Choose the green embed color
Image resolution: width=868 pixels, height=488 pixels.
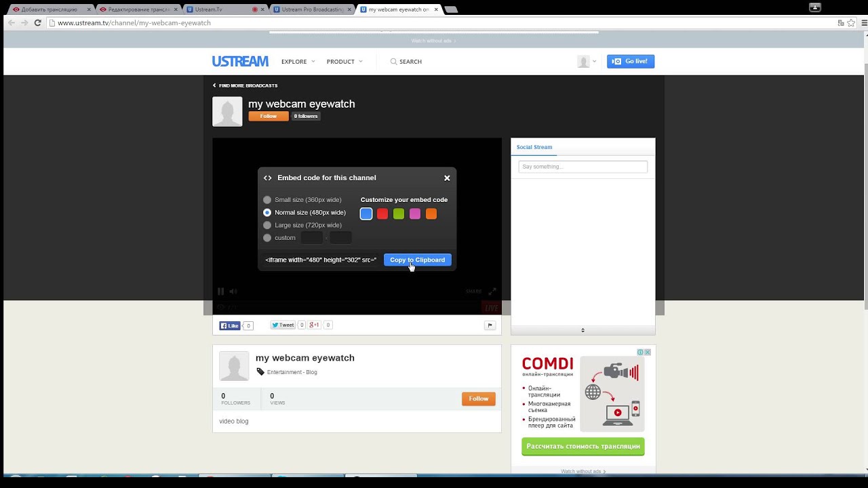(399, 214)
